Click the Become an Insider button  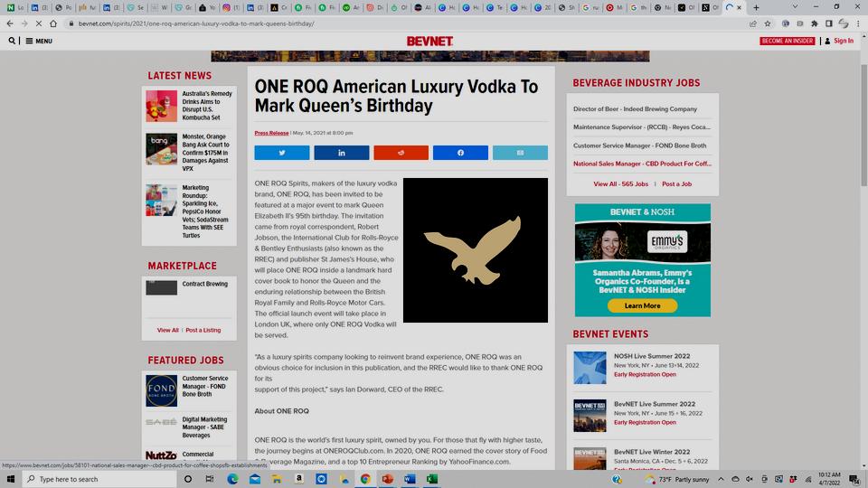[788, 41]
